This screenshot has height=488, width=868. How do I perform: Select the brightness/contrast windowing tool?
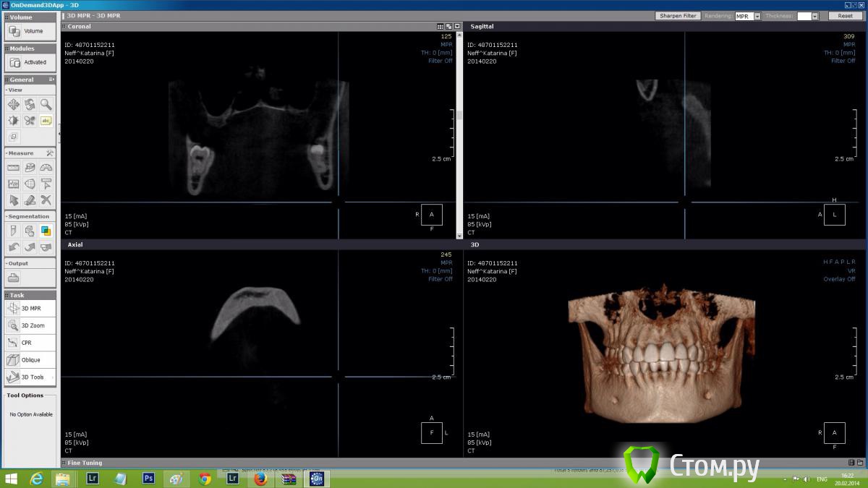click(x=13, y=121)
